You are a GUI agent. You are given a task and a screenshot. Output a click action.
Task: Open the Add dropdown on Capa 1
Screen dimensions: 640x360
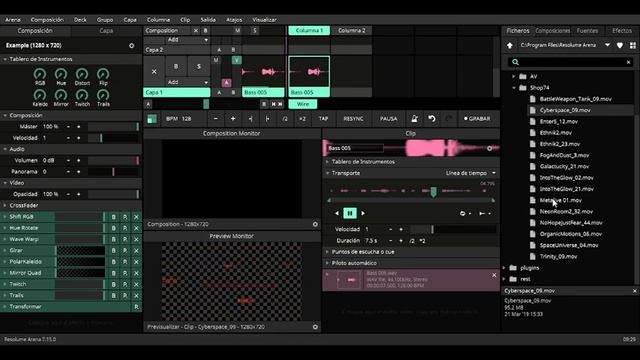point(188,82)
